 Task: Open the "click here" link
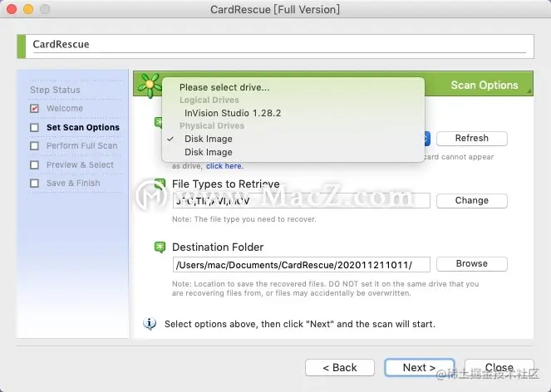tap(224, 166)
